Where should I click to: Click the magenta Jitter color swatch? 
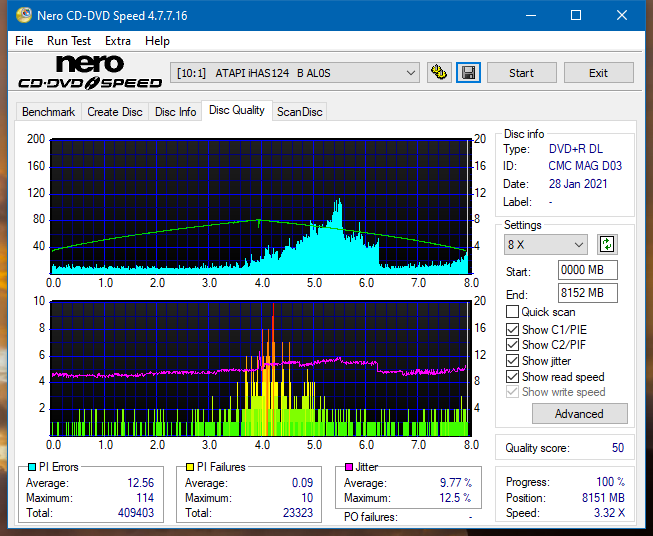349,467
